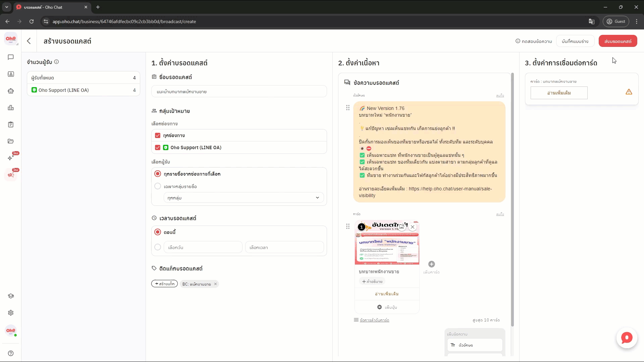Click the content panel vertical scrollbar
Image resolution: width=644 pixels, height=362 pixels.
tap(512, 199)
